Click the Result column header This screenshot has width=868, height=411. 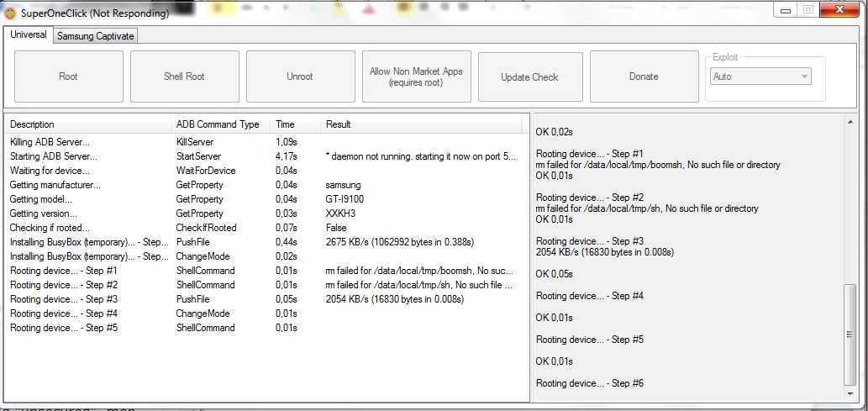421,124
